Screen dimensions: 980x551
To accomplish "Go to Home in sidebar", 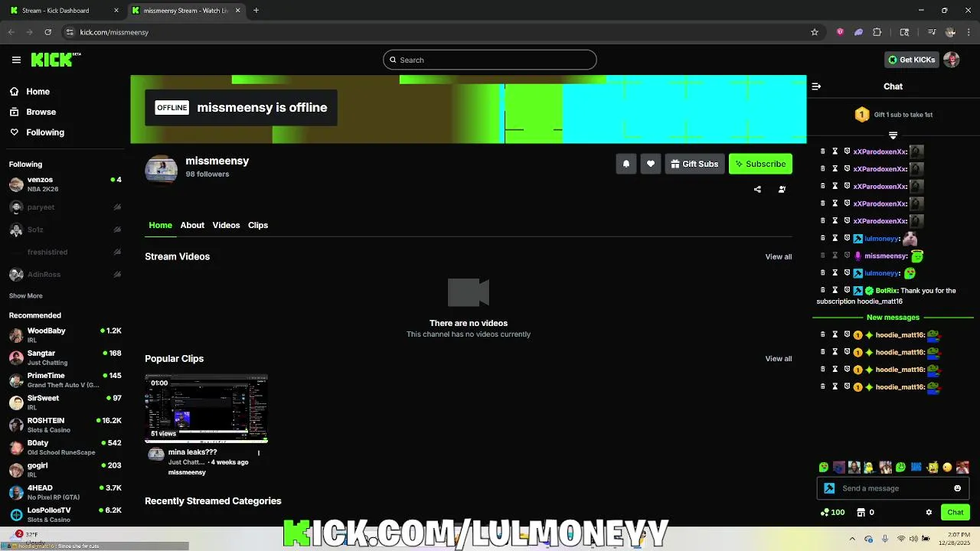I will [30, 91].
